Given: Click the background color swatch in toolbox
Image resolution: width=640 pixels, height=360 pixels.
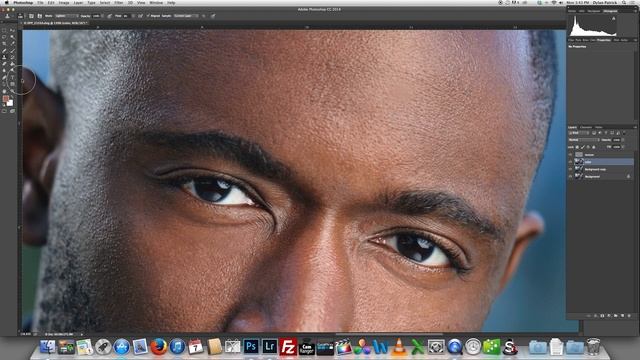Looking at the screenshot, I should (x=10, y=103).
